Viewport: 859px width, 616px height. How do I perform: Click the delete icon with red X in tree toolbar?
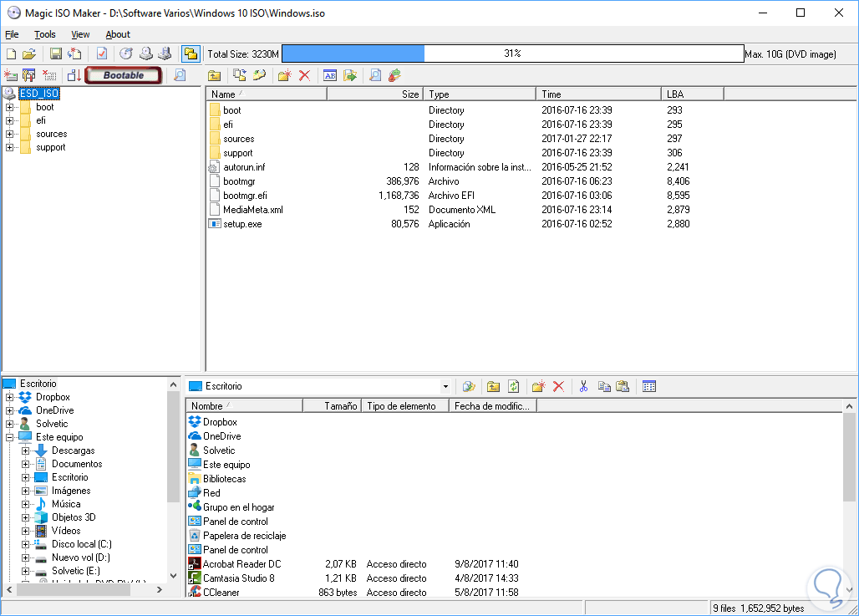pos(50,75)
